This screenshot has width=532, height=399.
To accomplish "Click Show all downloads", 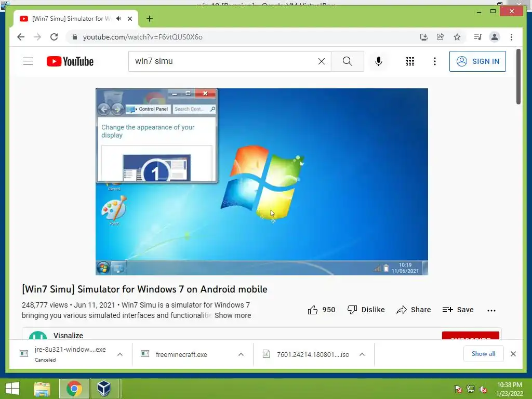I will 484,354.
